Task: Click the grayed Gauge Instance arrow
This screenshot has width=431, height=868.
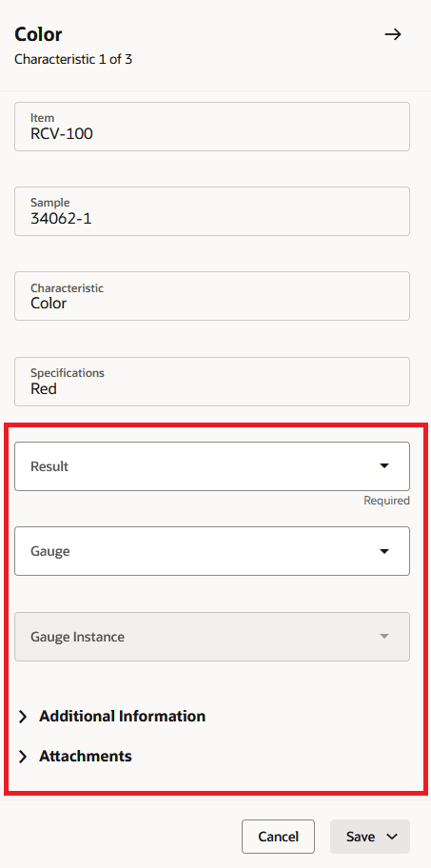Action: pos(384,636)
